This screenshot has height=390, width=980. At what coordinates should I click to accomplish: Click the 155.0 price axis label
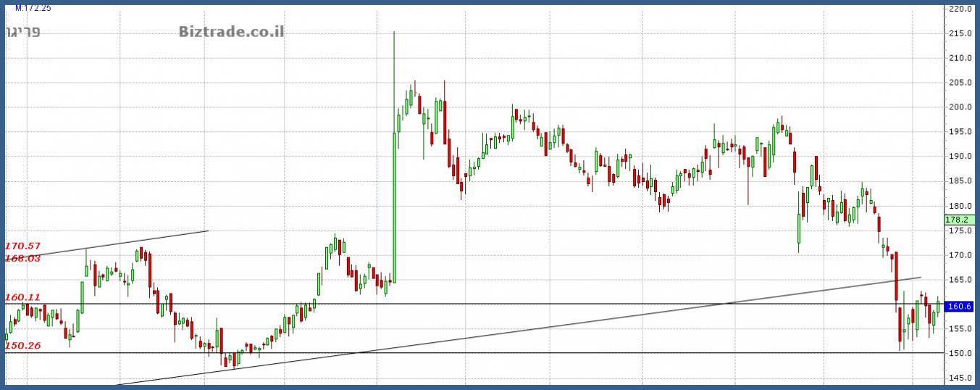pyautogui.click(x=959, y=329)
